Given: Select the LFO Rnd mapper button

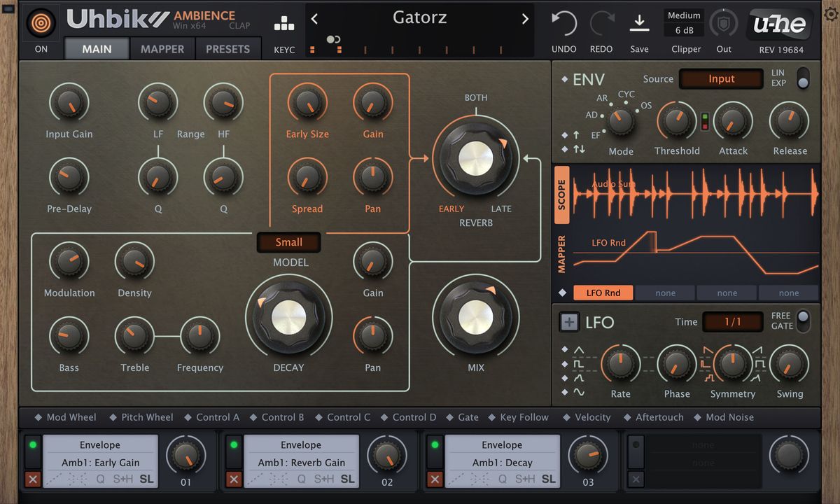Looking at the screenshot, I should coord(603,293).
